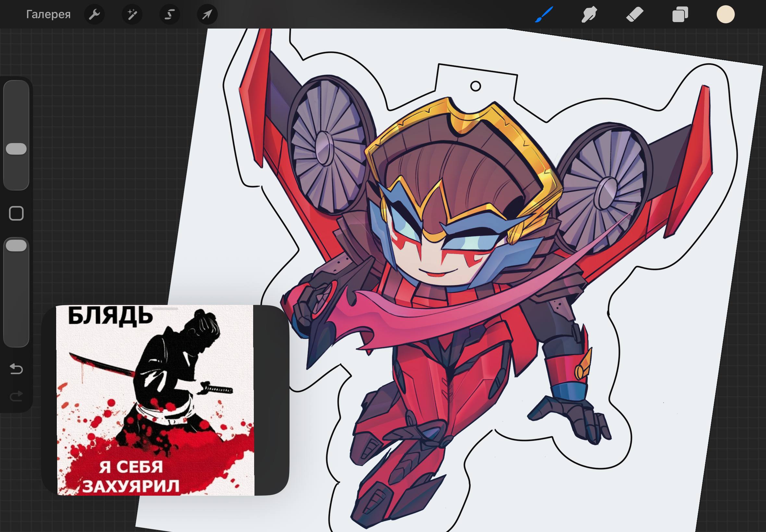766x532 pixels.
Task: Tap the square modify button in sidebar
Action: 16,213
